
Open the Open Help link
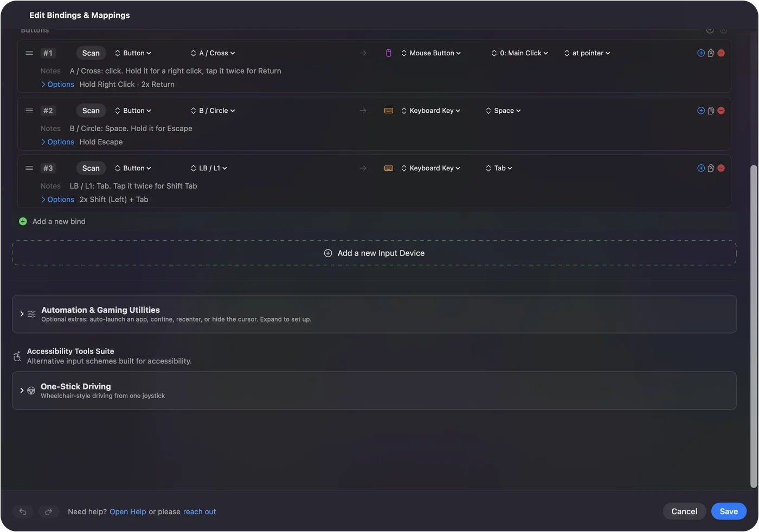(128, 512)
